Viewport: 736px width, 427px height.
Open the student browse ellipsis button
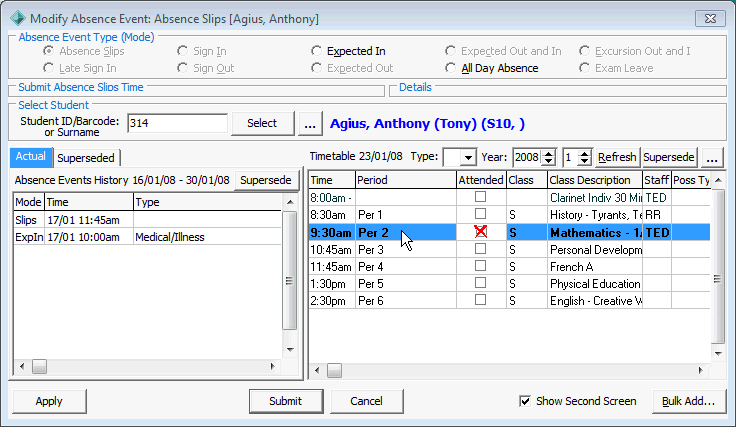click(x=310, y=123)
